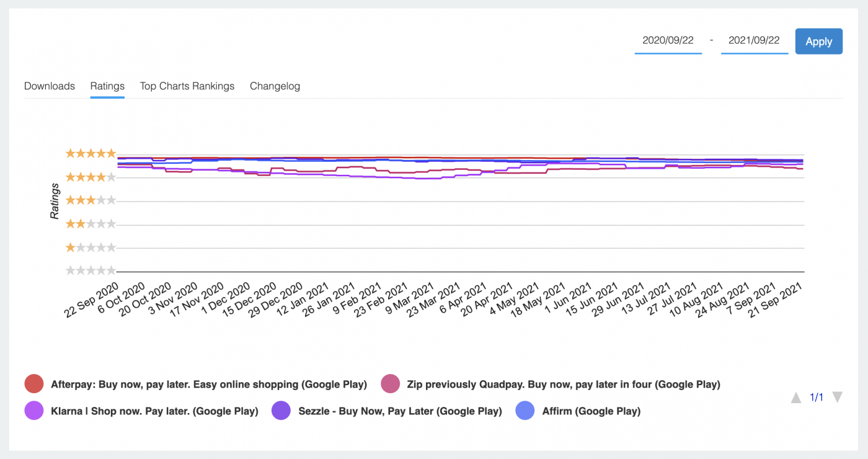Open the start date picker
This screenshot has height=459, width=868.
pos(668,41)
